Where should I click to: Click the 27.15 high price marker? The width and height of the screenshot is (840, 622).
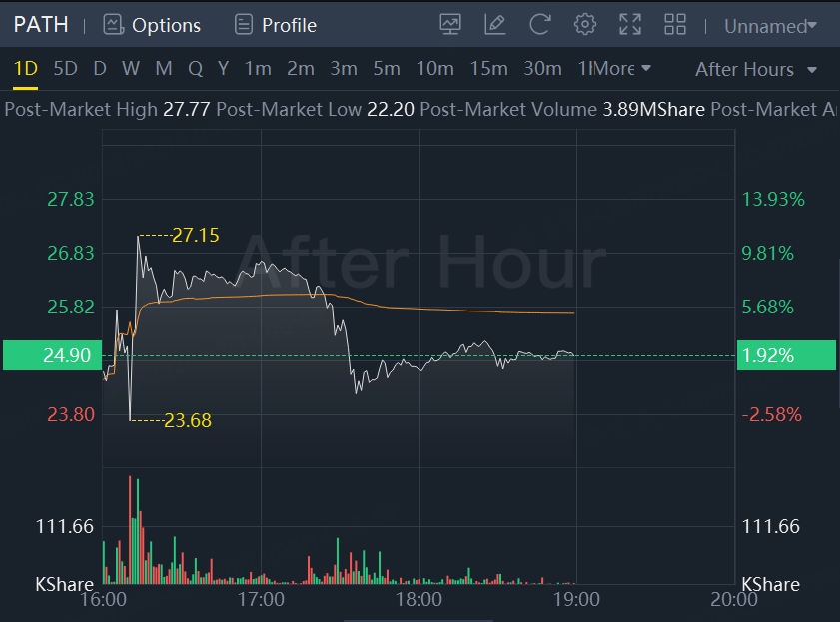point(195,236)
